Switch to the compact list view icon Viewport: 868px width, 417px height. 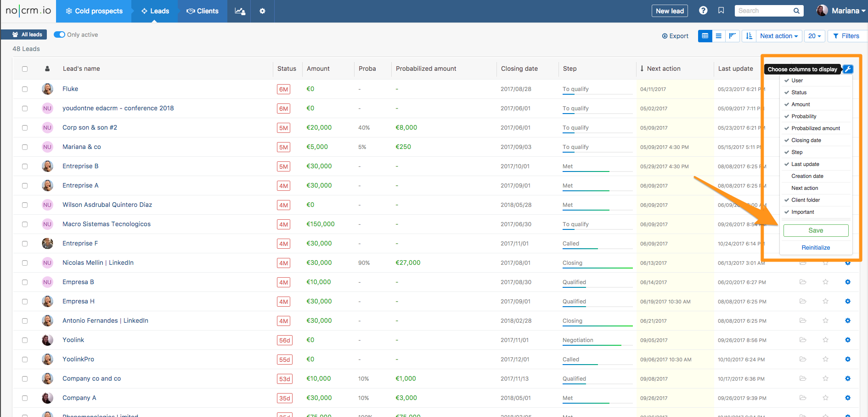(719, 36)
